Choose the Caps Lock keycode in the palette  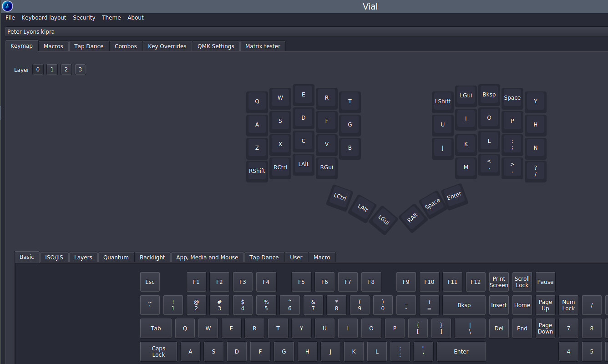pos(158,351)
